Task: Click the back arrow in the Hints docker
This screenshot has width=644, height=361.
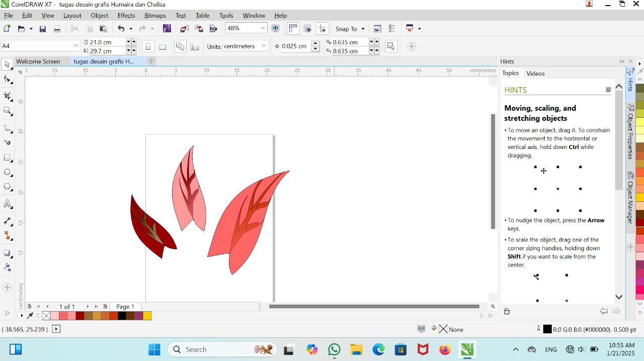Action: 604,311
